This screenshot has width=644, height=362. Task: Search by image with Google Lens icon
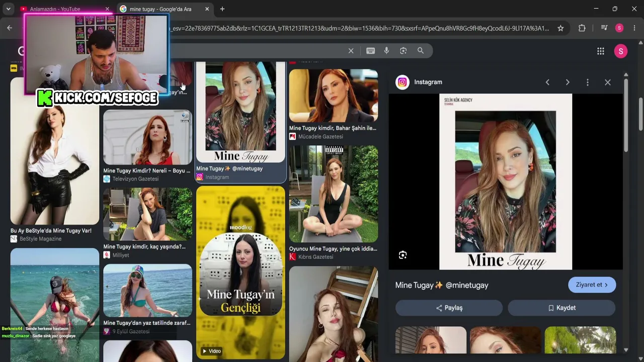click(403, 51)
